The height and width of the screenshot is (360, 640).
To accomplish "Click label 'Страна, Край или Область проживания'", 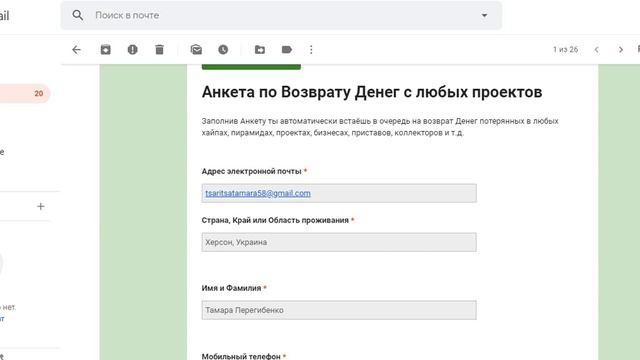I will tap(275, 220).
